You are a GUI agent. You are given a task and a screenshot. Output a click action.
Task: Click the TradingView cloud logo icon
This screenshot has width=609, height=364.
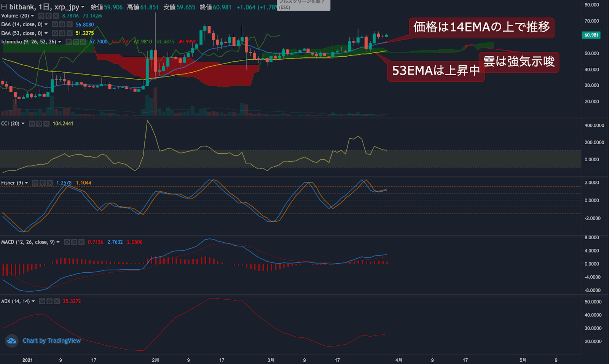12,341
